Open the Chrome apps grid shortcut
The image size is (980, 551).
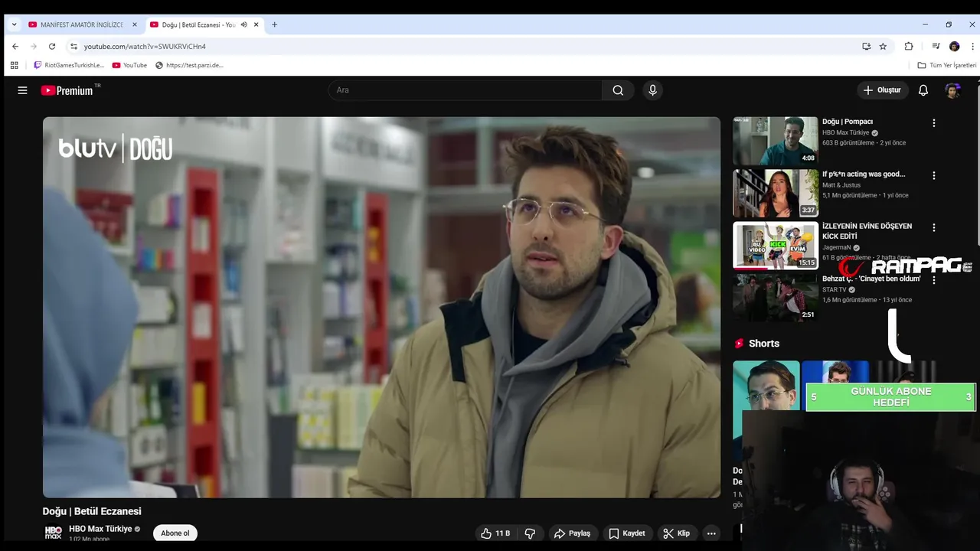click(x=14, y=65)
